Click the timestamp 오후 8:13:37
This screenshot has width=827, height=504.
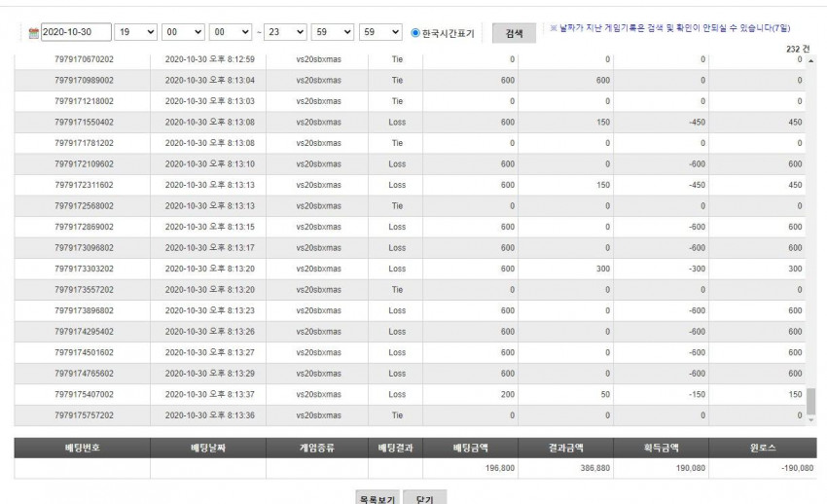tap(233, 394)
